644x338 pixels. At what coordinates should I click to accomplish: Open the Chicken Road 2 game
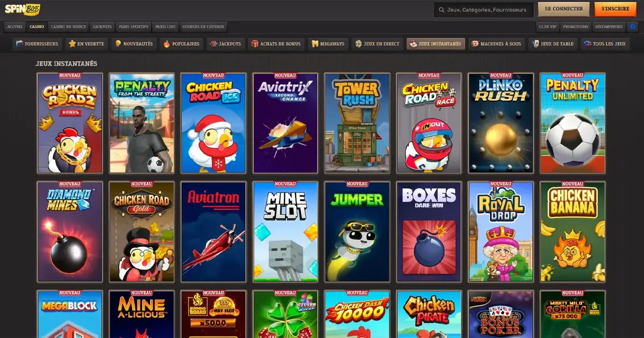point(70,123)
